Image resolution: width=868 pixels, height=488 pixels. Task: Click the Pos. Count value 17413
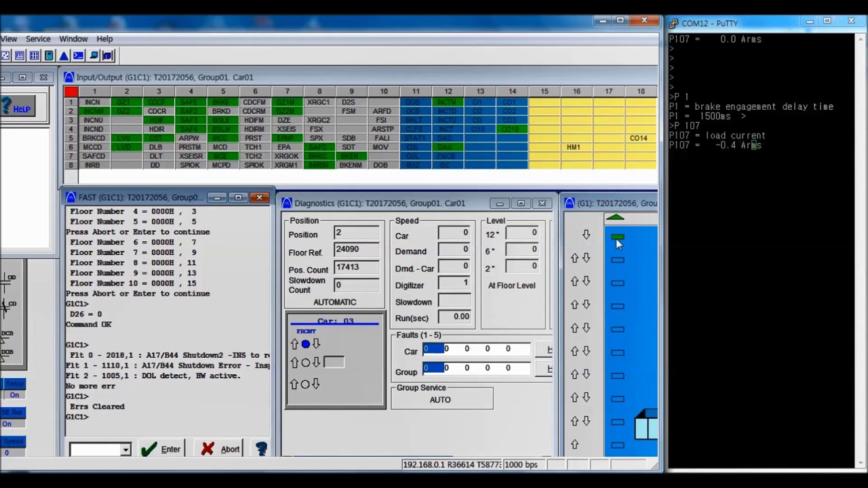click(x=356, y=268)
